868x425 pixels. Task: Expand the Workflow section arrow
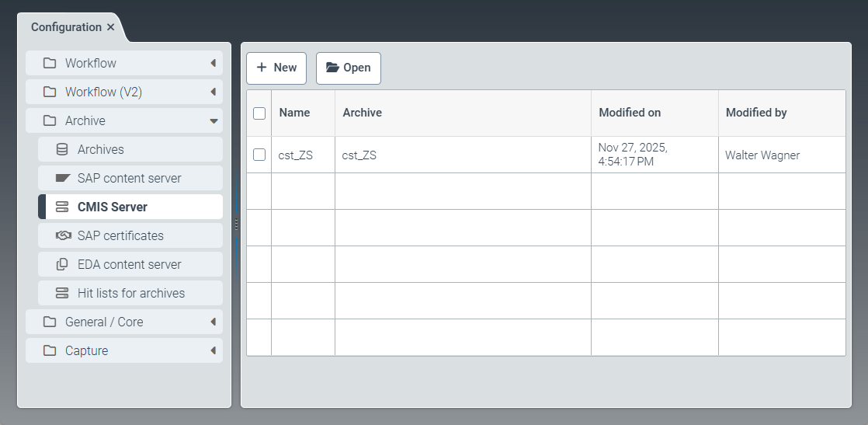tap(213, 63)
